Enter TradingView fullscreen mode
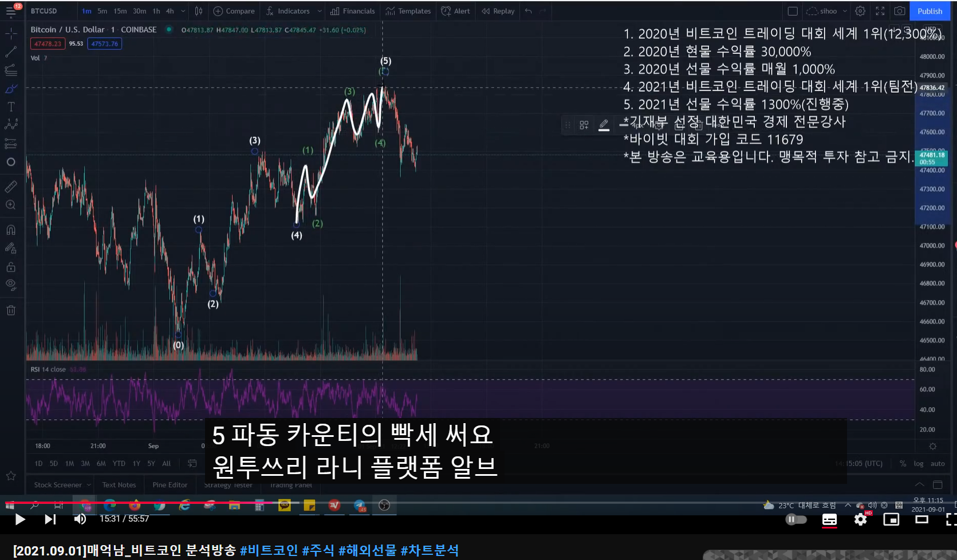Viewport: 957px width, 560px height. pos(880,11)
